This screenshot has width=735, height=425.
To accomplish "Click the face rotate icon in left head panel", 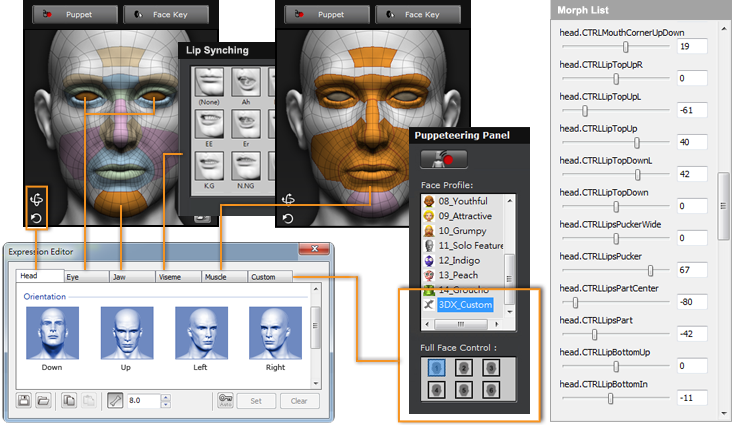I will (37, 200).
